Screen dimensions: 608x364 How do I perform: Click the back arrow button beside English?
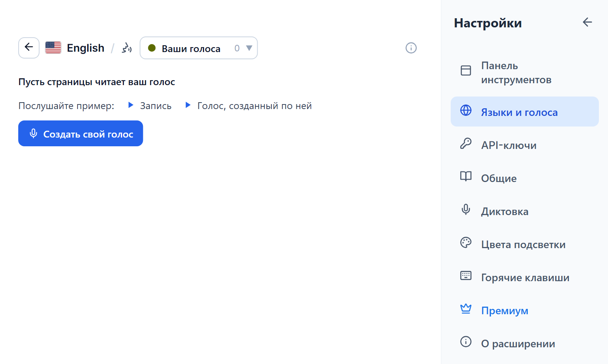point(29,48)
